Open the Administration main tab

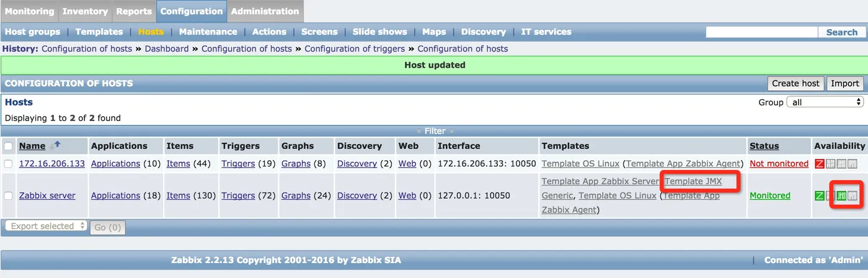[265, 11]
